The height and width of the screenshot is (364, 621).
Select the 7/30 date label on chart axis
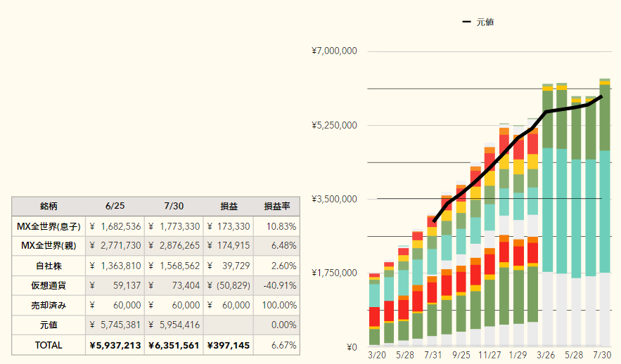(602, 355)
